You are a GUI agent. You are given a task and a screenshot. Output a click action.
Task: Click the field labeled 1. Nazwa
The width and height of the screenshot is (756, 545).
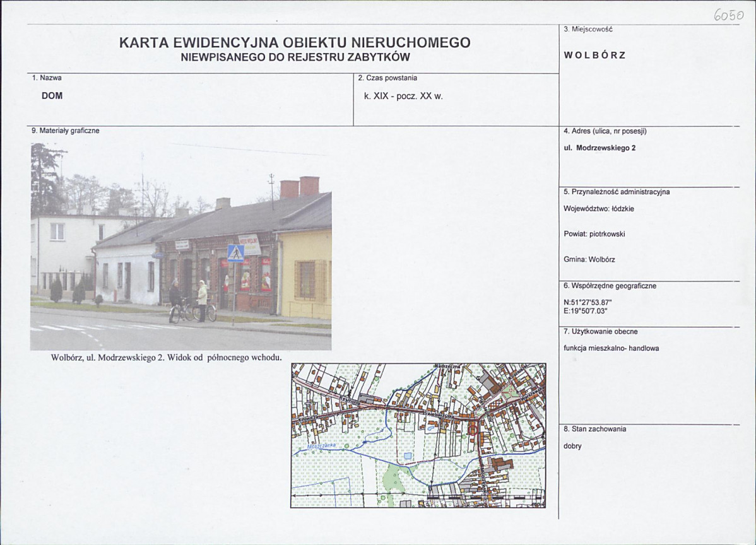tap(47, 77)
